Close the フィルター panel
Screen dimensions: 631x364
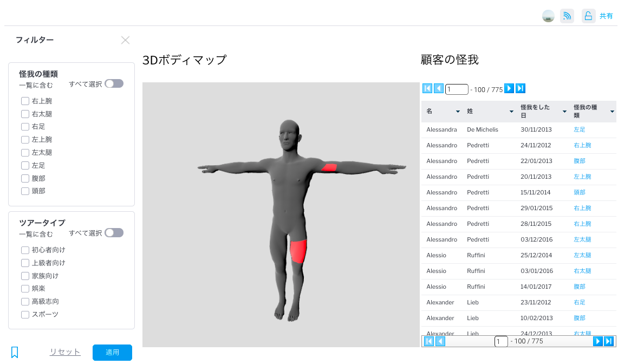pyautogui.click(x=125, y=40)
